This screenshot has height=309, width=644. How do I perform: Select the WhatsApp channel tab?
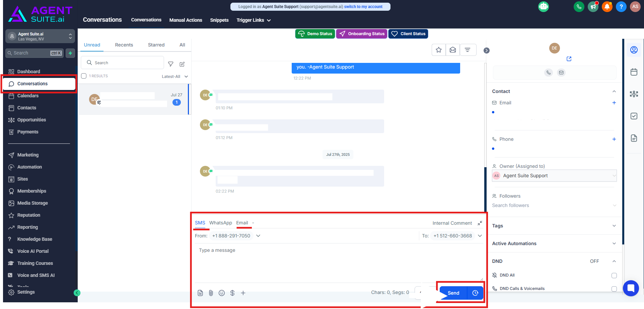pos(221,223)
